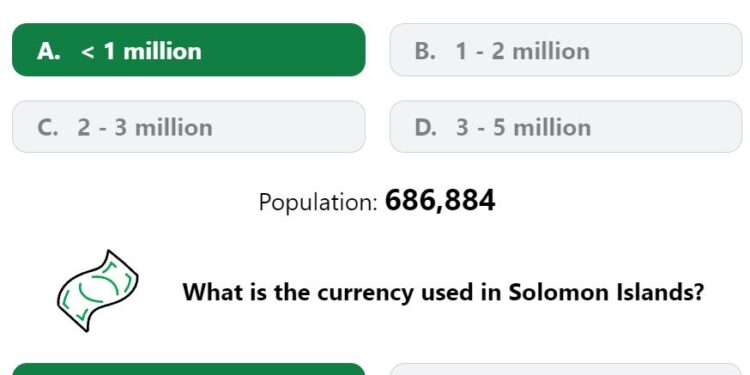
Task: Select the green currency answer option at bottom
Action: (188, 369)
